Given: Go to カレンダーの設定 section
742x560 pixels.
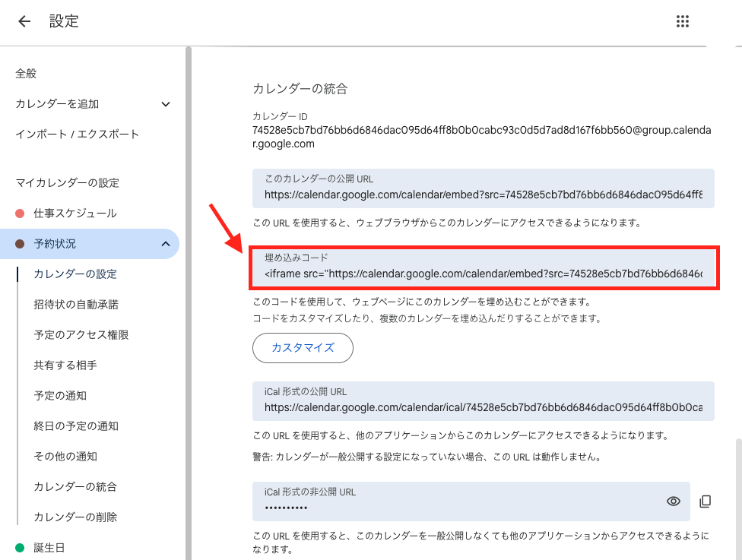Looking at the screenshot, I should click(75, 274).
